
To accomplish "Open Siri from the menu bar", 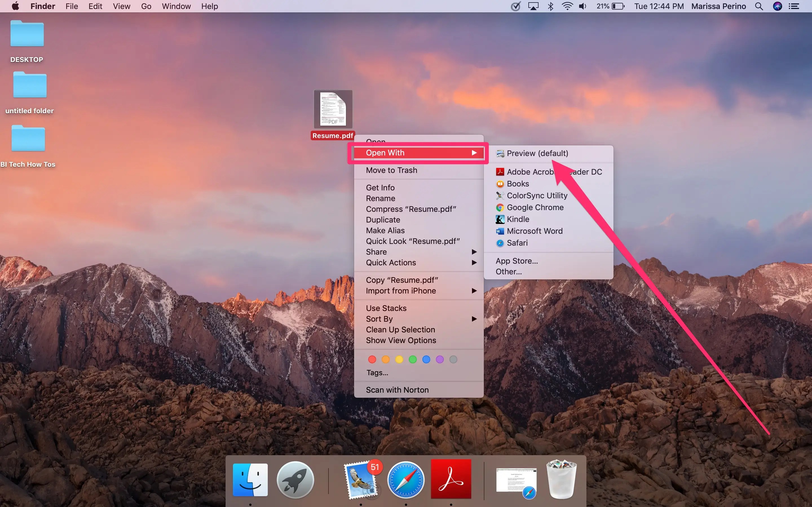I will (x=777, y=6).
